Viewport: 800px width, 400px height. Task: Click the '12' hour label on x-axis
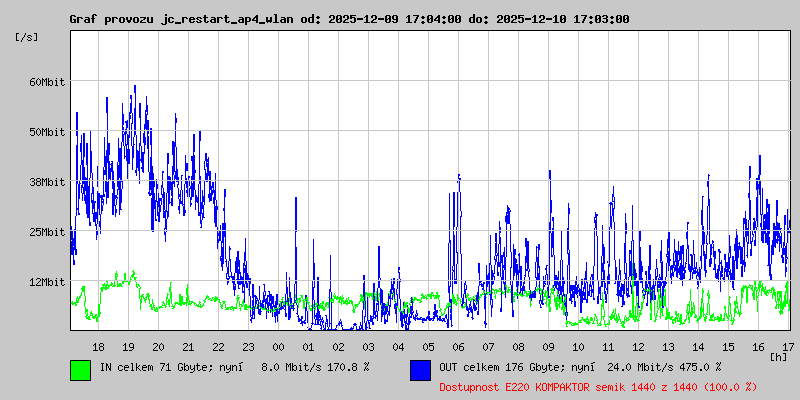coord(638,347)
